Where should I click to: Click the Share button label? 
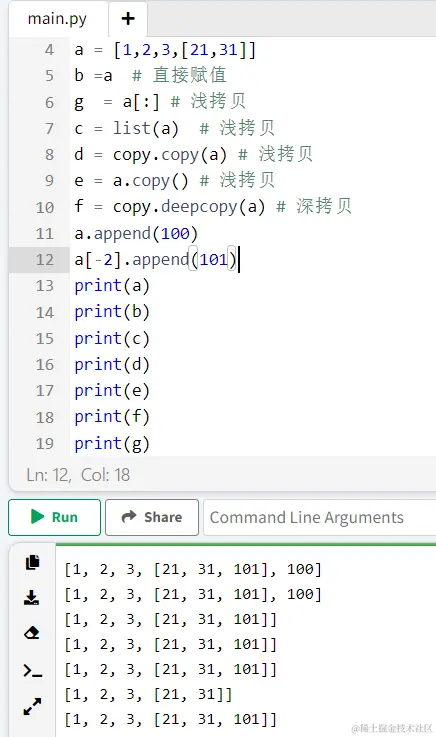tap(163, 517)
